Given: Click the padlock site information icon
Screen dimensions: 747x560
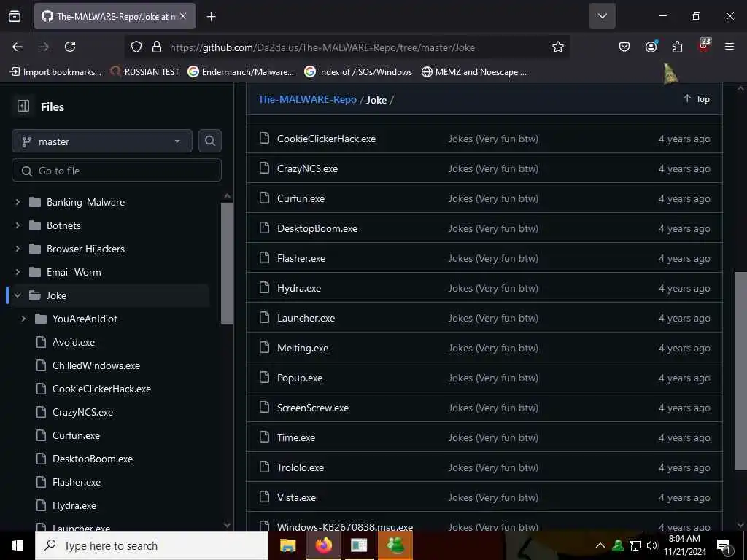Looking at the screenshot, I should [x=156, y=47].
